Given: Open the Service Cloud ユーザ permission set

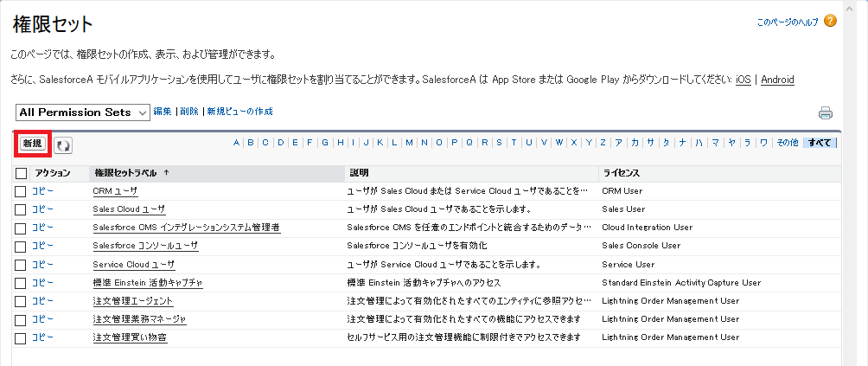Looking at the screenshot, I should click(x=134, y=265).
